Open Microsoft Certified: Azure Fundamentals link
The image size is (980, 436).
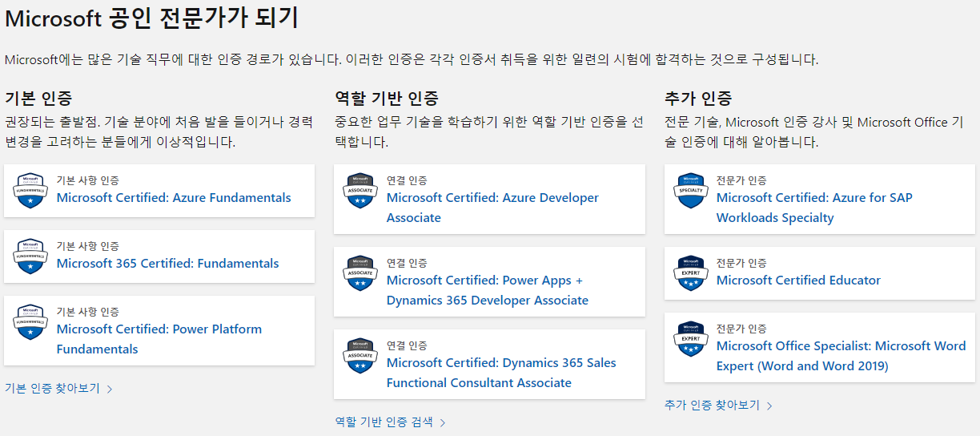174,198
